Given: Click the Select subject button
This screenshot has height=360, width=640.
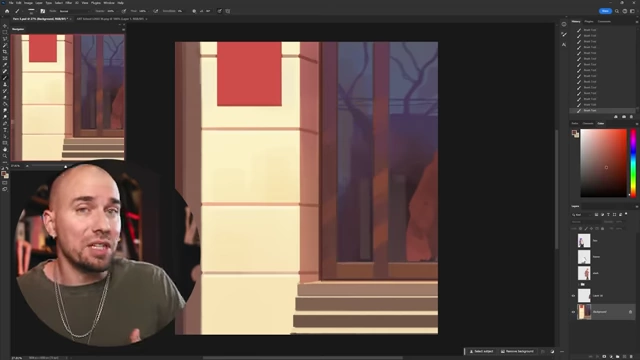Looking at the screenshot, I should coord(481,351).
